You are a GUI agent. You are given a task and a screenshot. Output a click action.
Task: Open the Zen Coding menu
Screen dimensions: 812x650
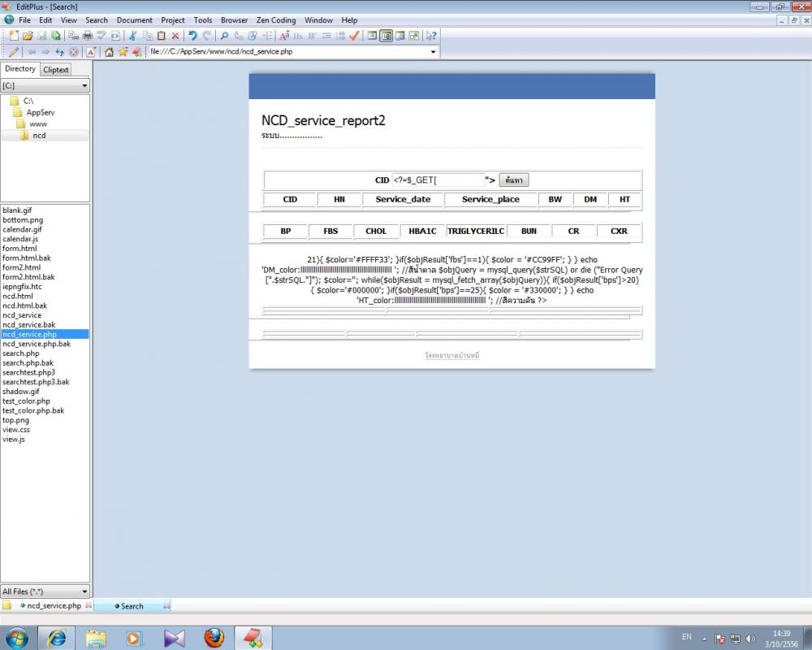[x=275, y=20]
